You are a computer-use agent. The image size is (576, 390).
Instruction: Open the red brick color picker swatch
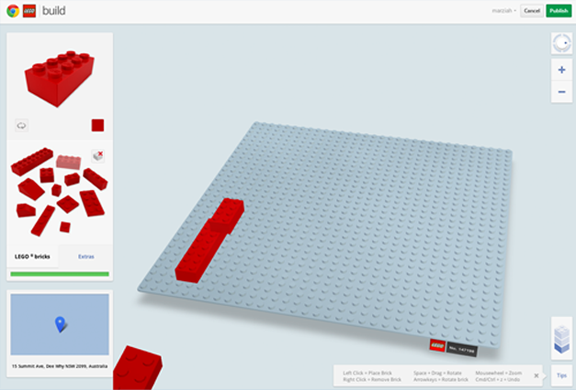[x=98, y=125]
